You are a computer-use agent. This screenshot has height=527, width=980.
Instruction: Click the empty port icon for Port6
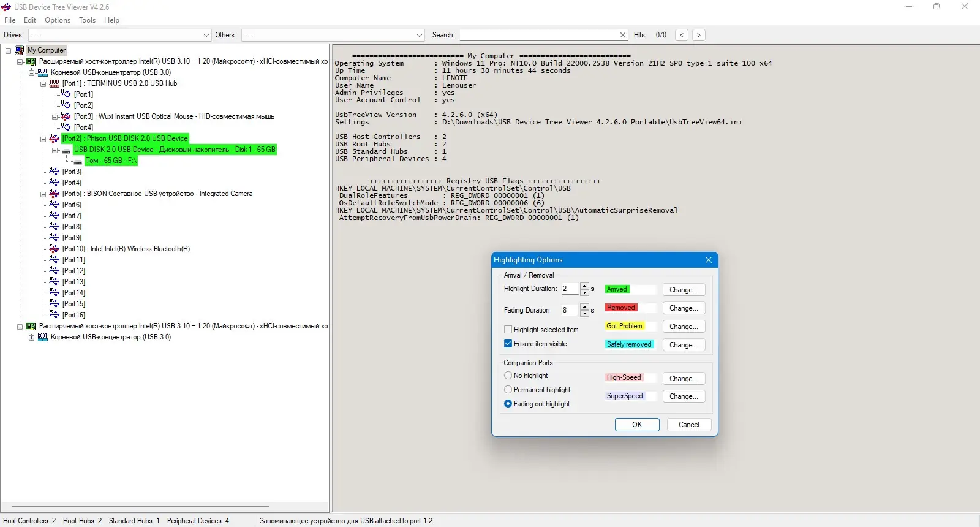(55, 205)
